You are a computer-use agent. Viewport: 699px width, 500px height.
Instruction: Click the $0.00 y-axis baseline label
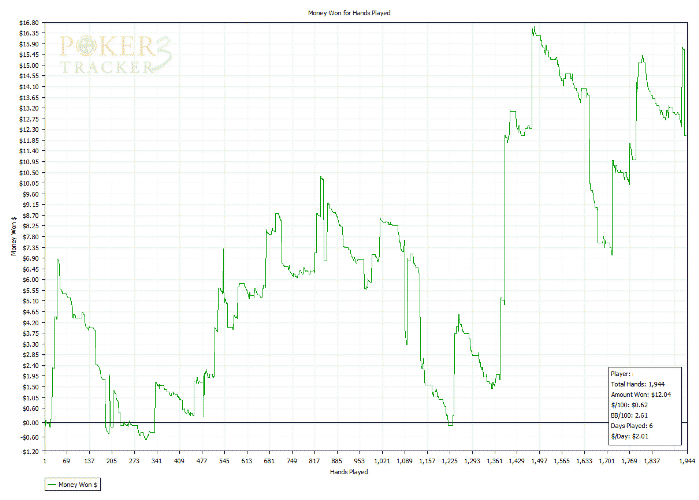point(31,422)
